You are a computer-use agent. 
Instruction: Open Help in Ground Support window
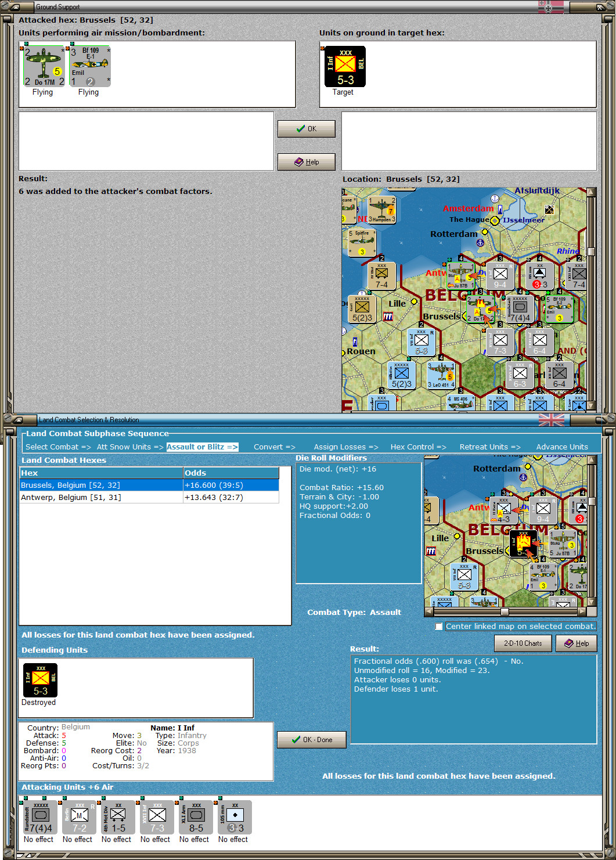click(307, 162)
